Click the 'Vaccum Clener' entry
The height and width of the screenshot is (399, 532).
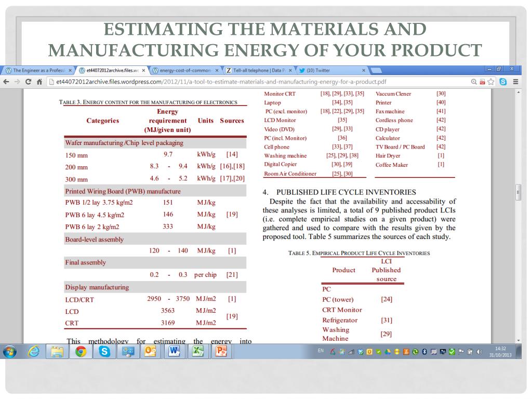click(x=393, y=94)
